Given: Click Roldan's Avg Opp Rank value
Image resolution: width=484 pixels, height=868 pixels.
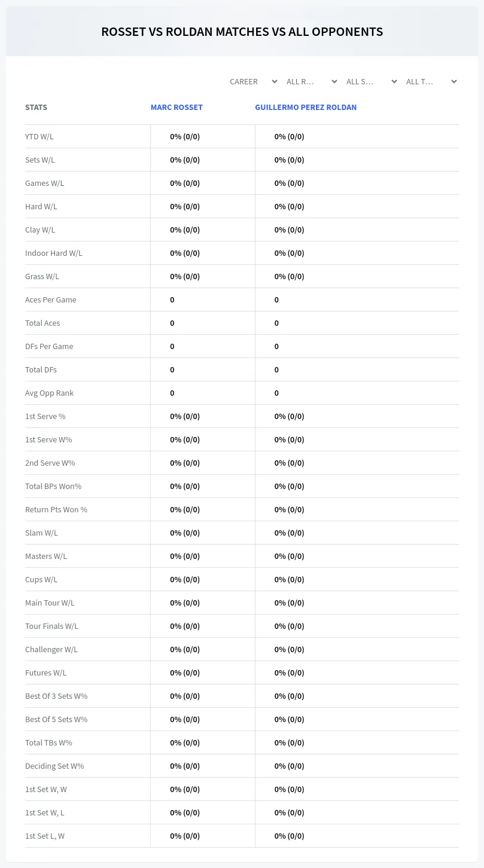Looking at the screenshot, I should tap(276, 393).
